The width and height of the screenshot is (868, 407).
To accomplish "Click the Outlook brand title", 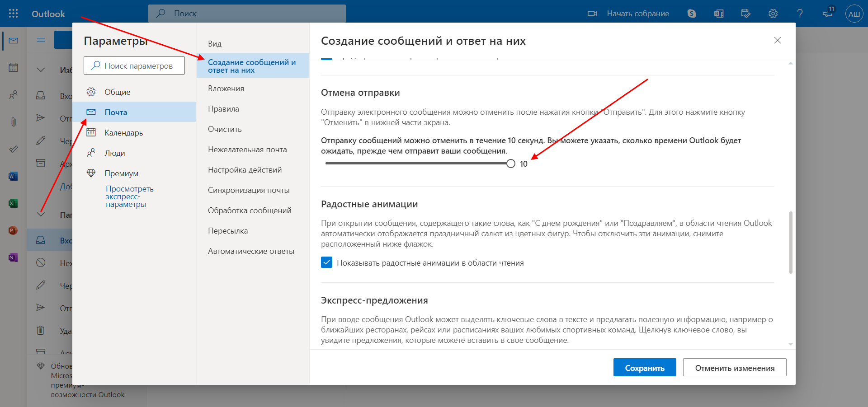I will point(48,14).
